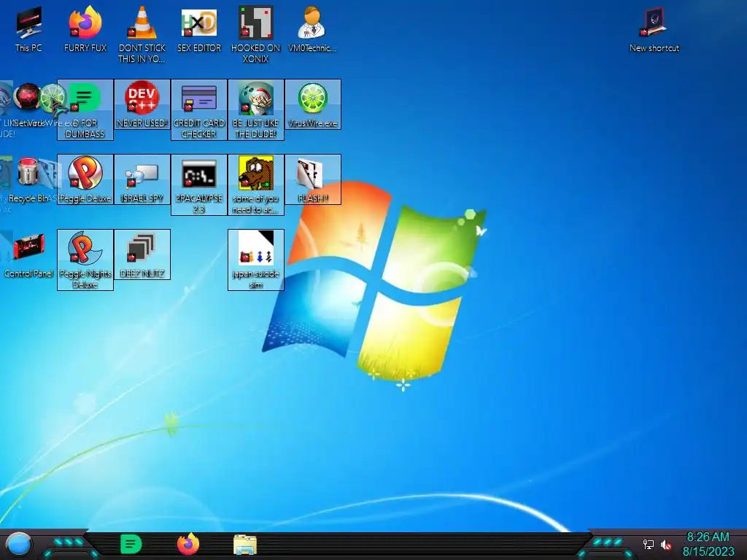Screen dimensions: 747x560
Task: Open File Explorer from the taskbar
Action: coord(245,545)
